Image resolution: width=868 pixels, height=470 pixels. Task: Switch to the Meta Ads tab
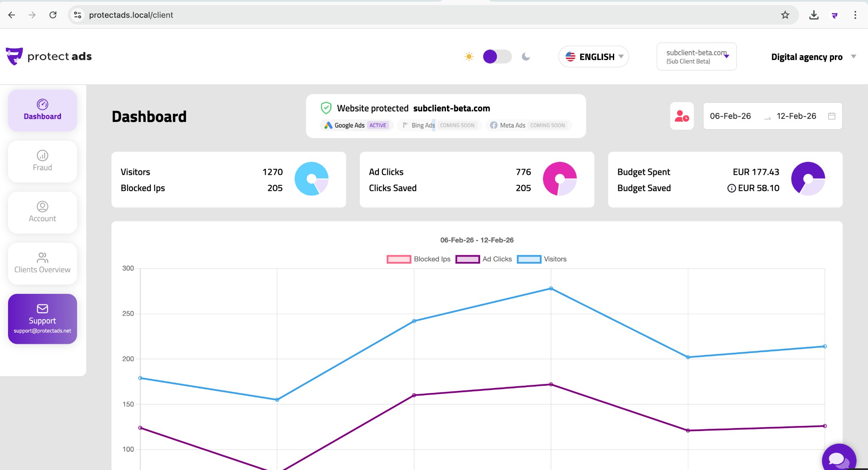(x=528, y=125)
